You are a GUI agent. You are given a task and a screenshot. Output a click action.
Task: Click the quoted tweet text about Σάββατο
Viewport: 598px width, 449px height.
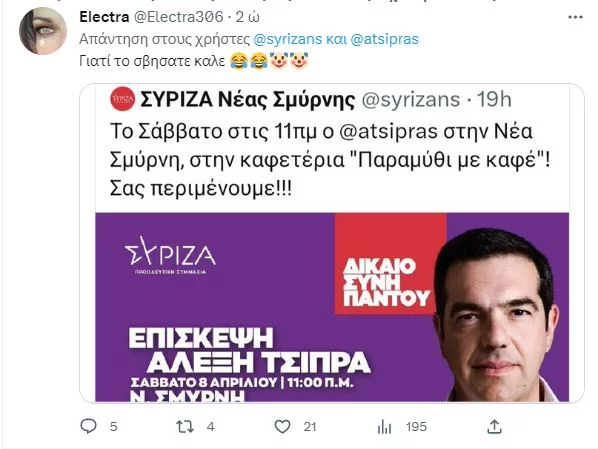pos(330,160)
